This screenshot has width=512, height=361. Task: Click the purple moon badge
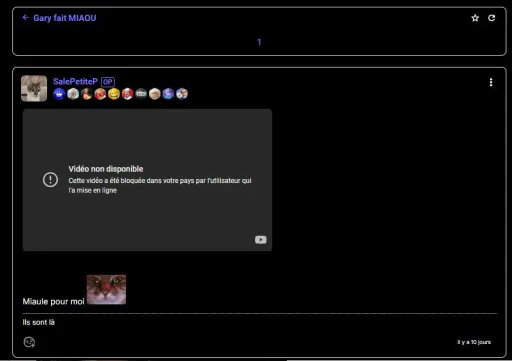click(x=168, y=94)
